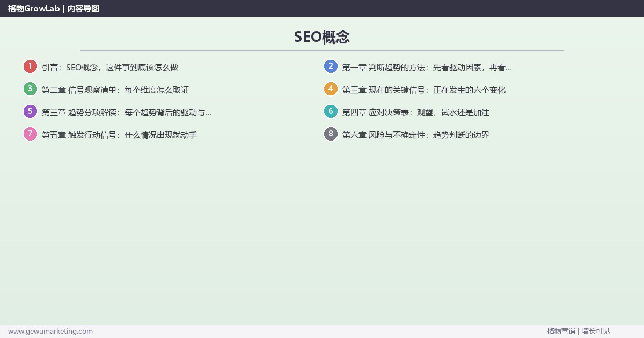Click the SEO概念 page title
The width and height of the screenshot is (644, 338).
pyautogui.click(x=322, y=37)
